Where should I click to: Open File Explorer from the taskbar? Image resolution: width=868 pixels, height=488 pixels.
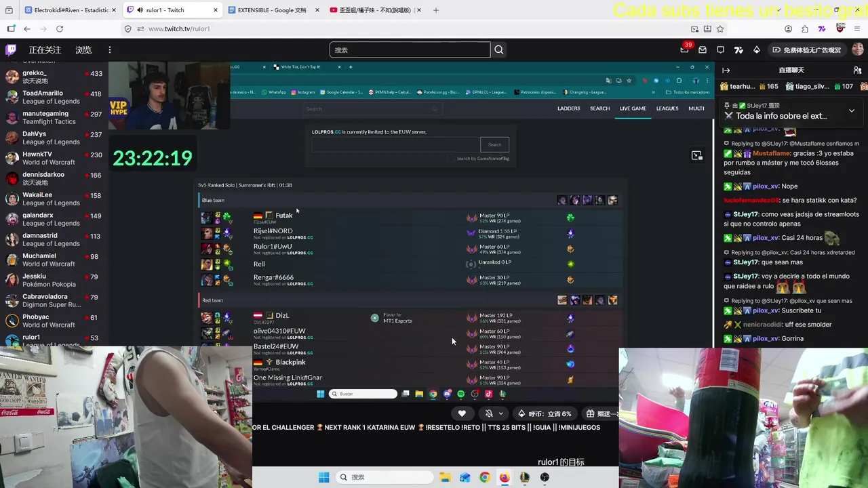point(445,477)
